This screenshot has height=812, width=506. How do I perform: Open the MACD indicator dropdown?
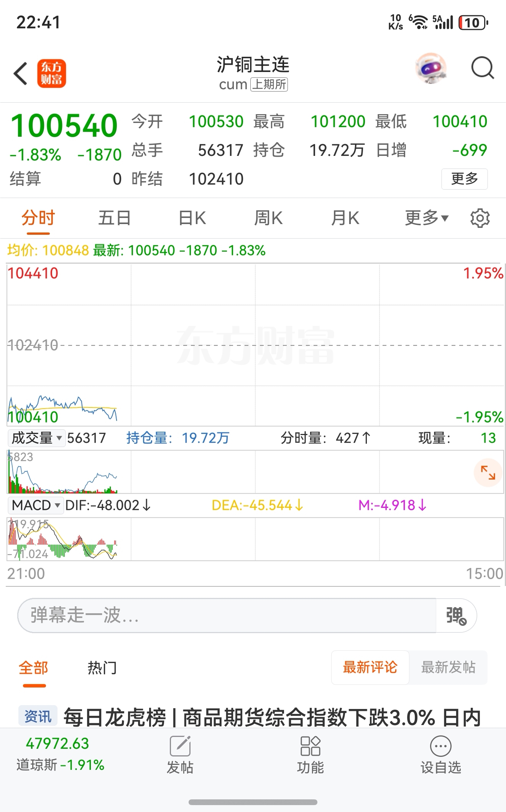pyautogui.click(x=36, y=505)
